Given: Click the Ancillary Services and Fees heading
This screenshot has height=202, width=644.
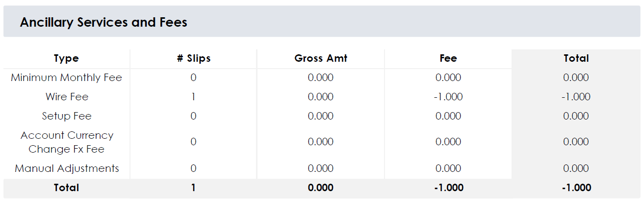Looking at the screenshot, I should coord(103,22).
